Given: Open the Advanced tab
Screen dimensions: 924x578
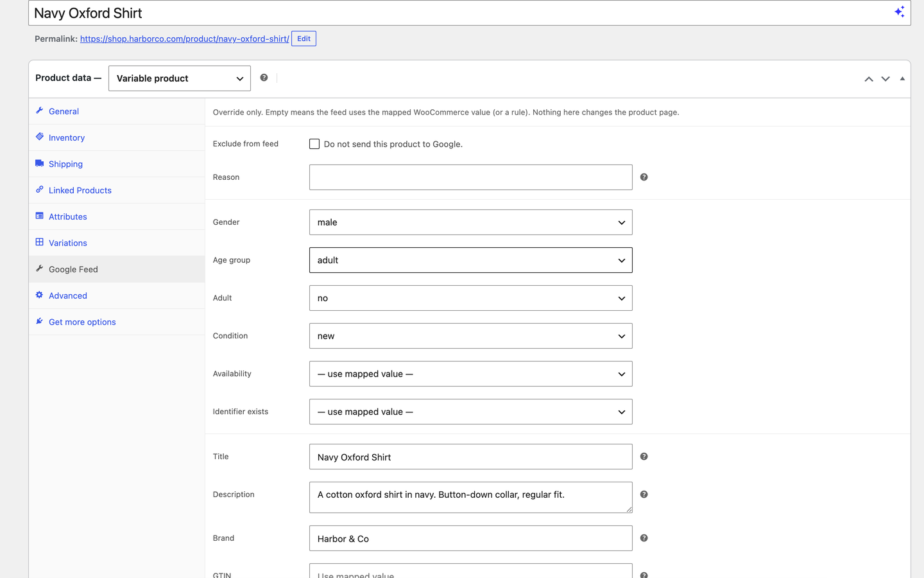Looking at the screenshot, I should point(117,295).
